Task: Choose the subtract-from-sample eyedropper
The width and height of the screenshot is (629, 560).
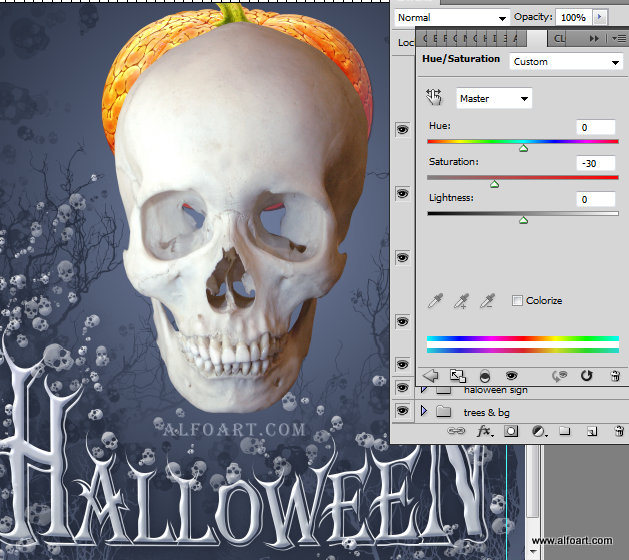Action: 487,301
